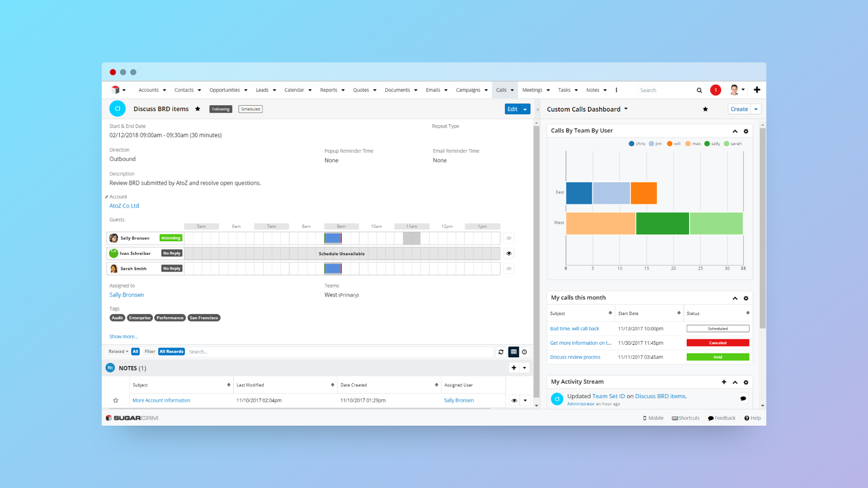
Task: Click the Show more link
Action: coord(124,337)
